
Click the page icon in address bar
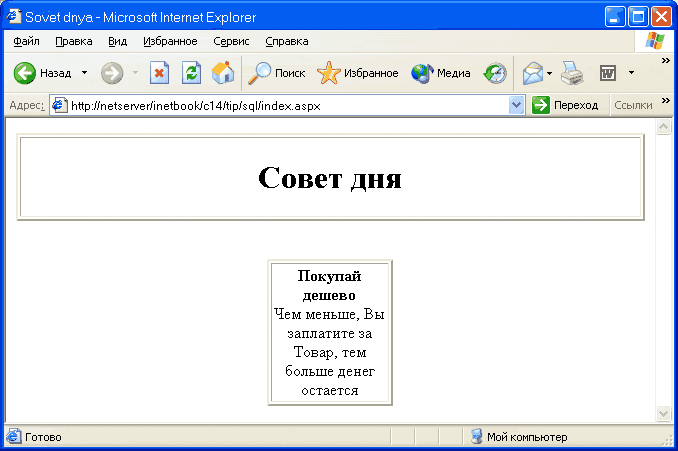pos(59,105)
